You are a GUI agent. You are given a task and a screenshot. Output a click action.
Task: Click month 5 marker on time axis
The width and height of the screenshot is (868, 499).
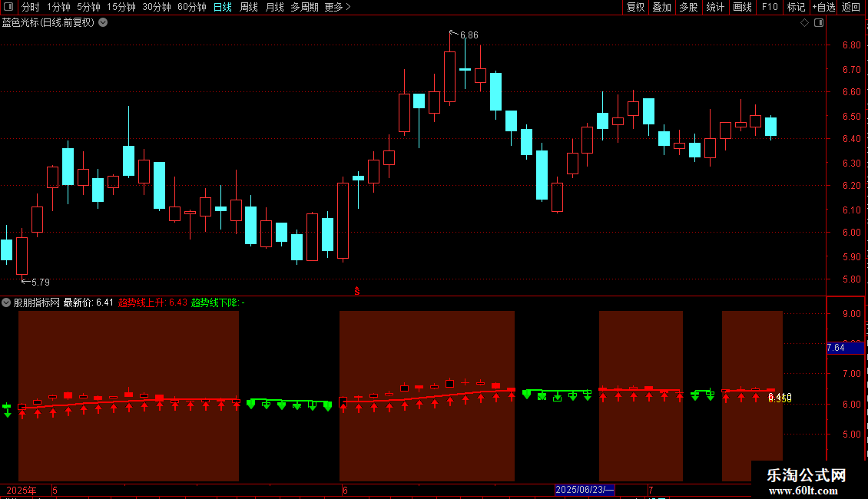pos(55,491)
